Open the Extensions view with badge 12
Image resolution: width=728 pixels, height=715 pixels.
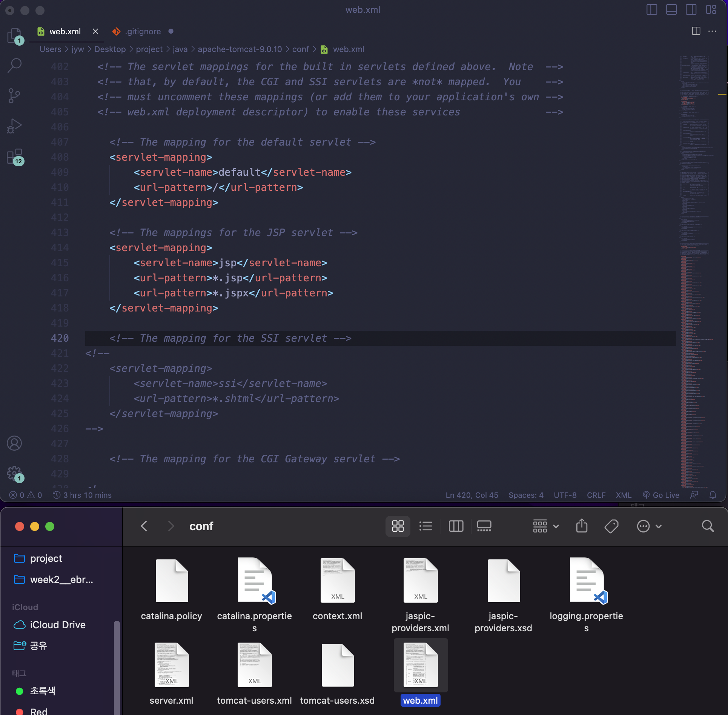(x=15, y=156)
